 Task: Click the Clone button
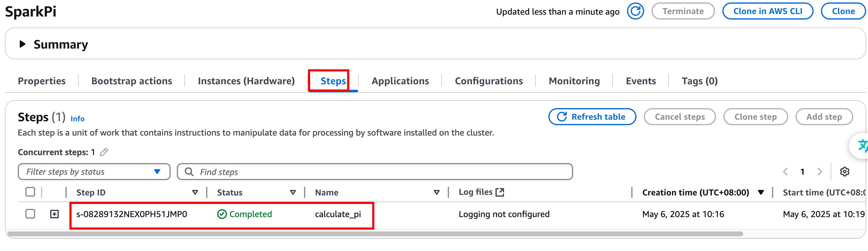click(x=843, y=11)
